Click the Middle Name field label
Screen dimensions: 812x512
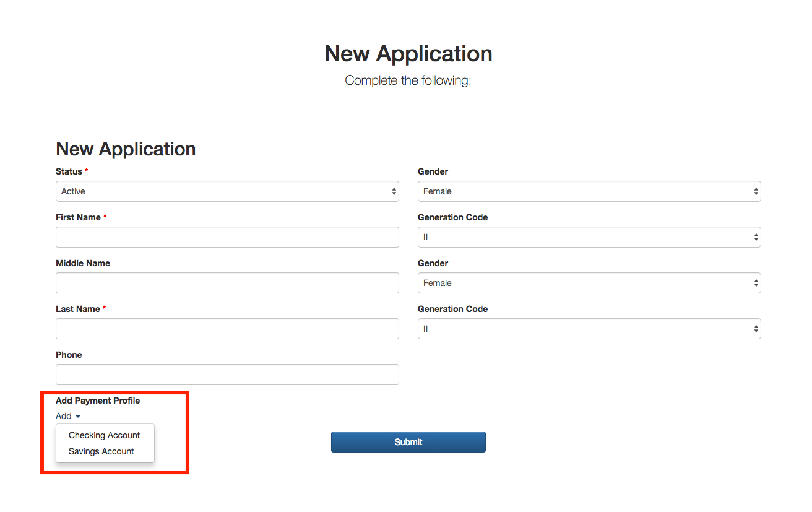(x=83, y=263)
